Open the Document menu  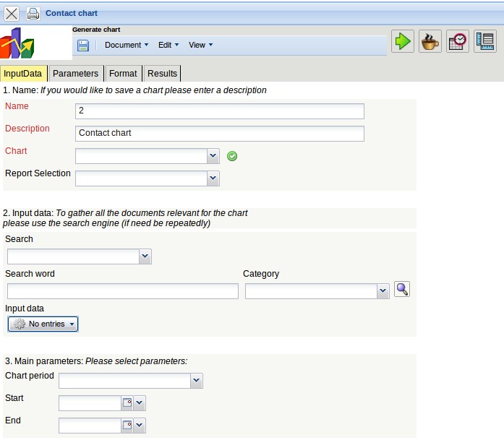point(126,45)
